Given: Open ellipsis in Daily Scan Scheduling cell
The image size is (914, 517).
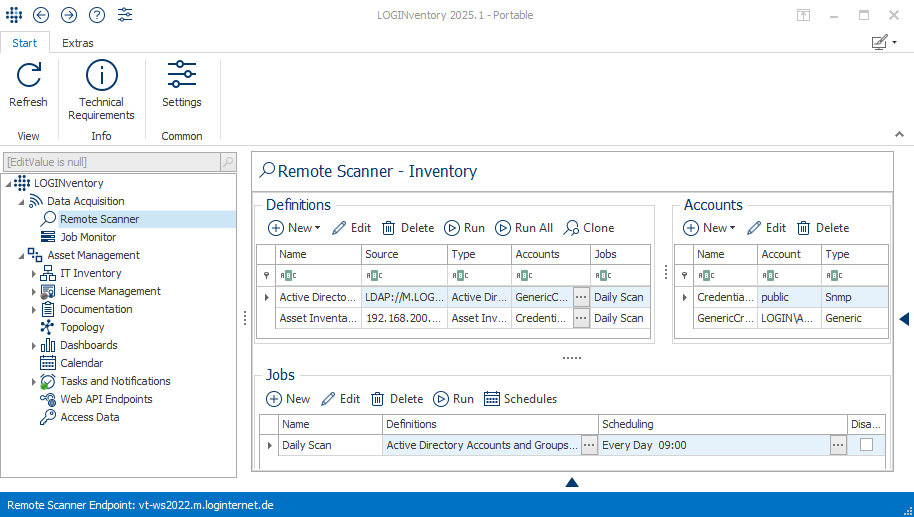Looking at the screenshot, I should [838, 445].
